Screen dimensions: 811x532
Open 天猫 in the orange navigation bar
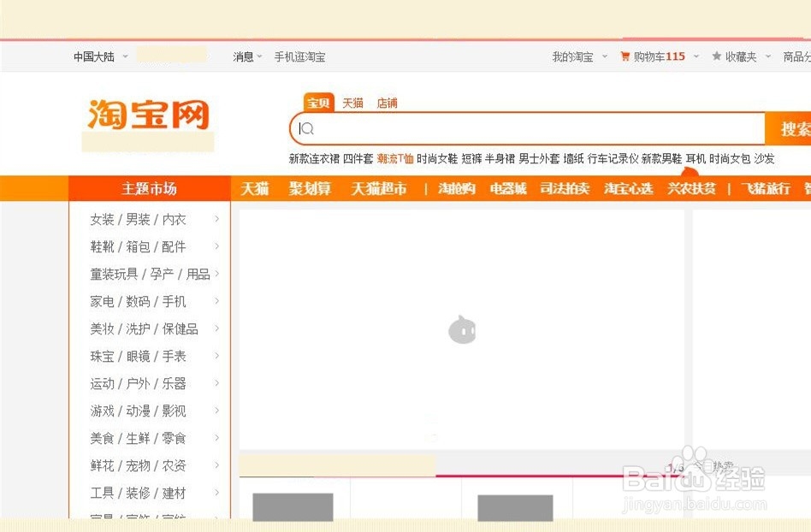pyautogui.click(x=254, y=189)
